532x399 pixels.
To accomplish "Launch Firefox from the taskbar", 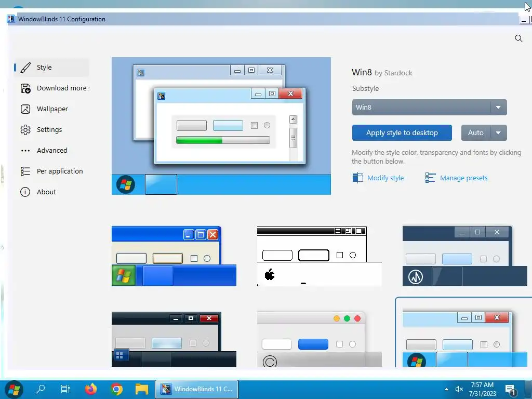I will pyautogui.click(x=90, y=389).
